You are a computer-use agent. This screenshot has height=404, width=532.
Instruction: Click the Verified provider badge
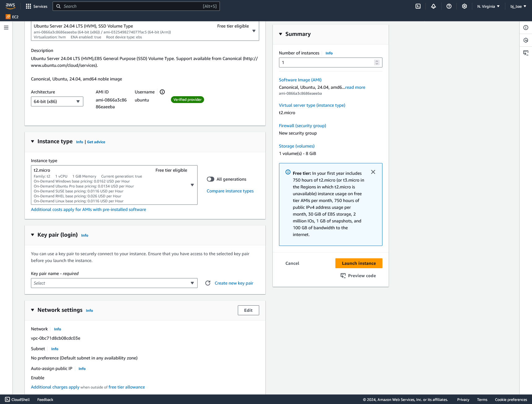tap(187, 100)
